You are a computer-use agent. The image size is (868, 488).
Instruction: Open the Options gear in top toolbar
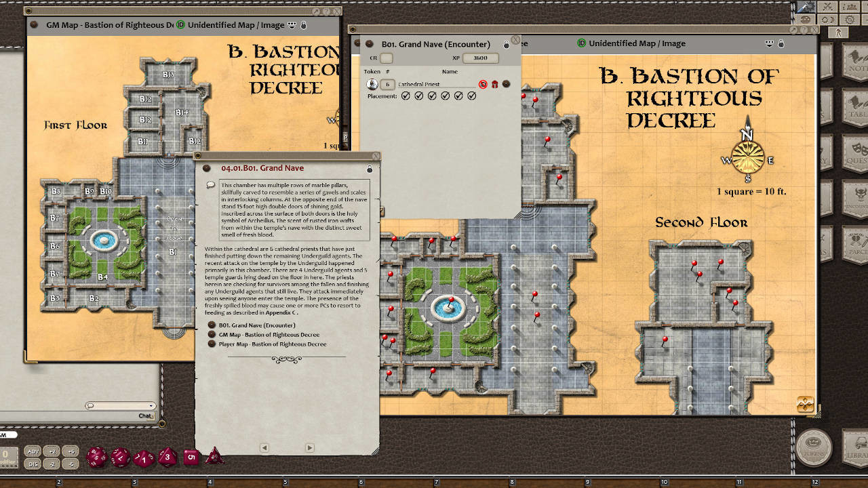point(848,20)
